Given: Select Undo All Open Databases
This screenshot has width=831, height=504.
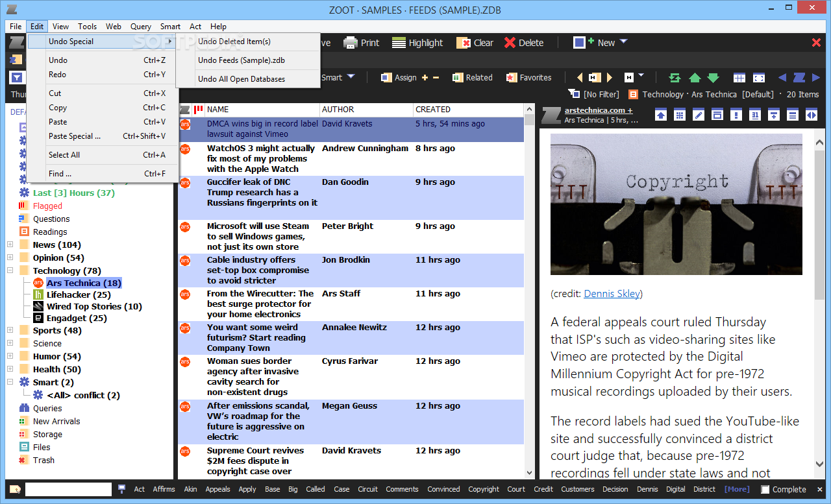Looking at the screenshot, I should (248, 79).
